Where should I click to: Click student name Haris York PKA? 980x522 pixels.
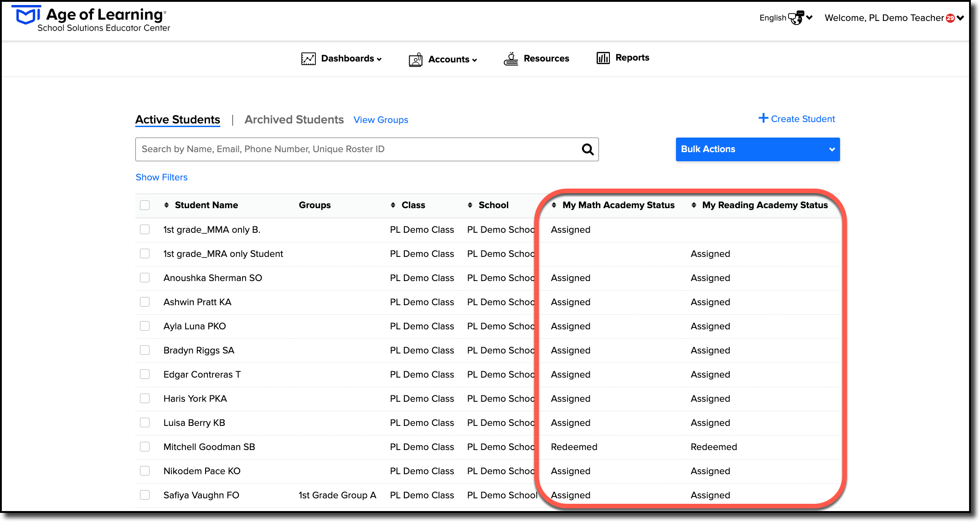pyautogui.click(x=195, y=399)
